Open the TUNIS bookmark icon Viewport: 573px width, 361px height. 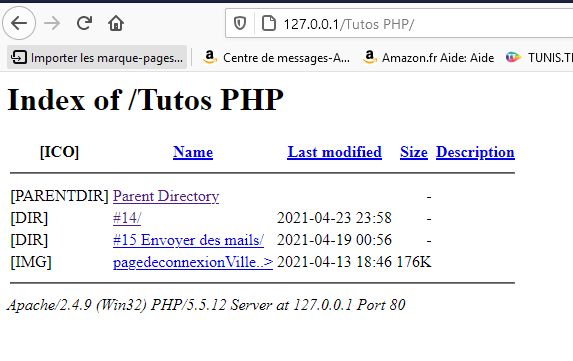pyautogui.click(x=513, y=57)
